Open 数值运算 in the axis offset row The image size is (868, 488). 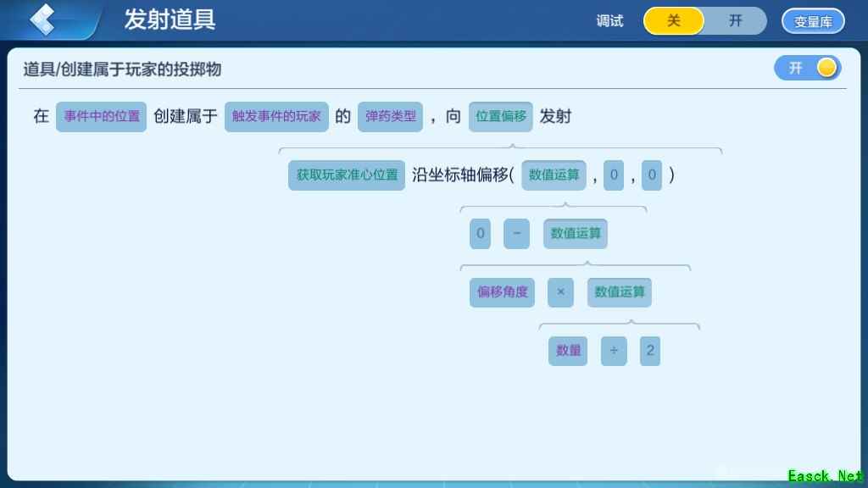[x=554, y=175]
